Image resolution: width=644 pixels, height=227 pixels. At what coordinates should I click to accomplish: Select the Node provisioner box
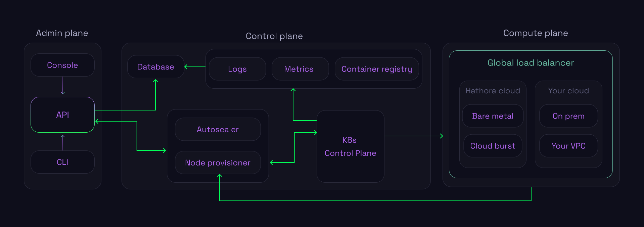(218, 163)
